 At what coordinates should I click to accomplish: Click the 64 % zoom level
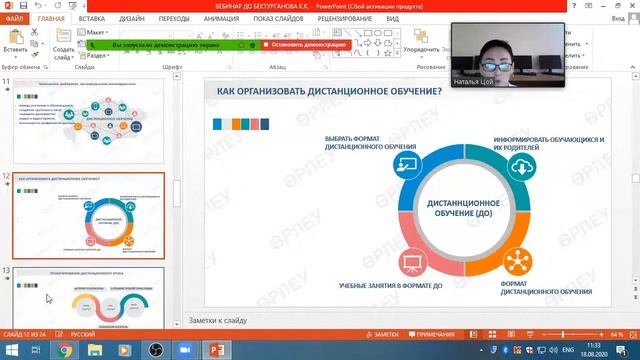pyautogui.click(x=617, y=334)
